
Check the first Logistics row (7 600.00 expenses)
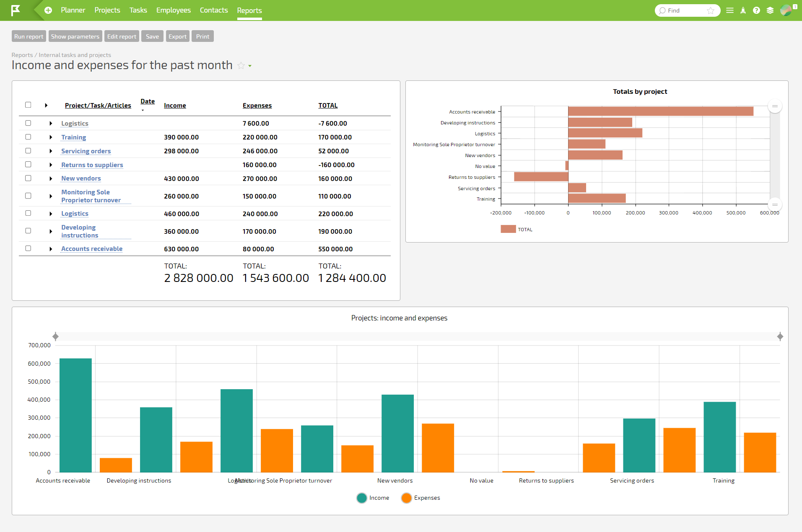28,123
